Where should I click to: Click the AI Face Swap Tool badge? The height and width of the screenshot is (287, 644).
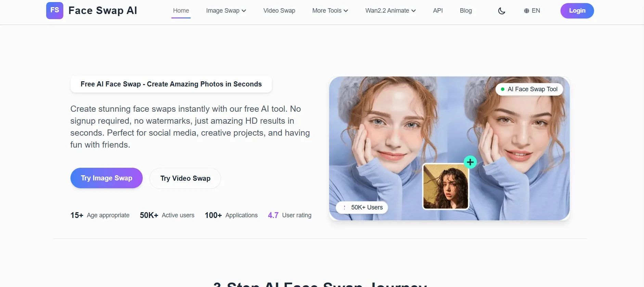(x=529, y=89)
